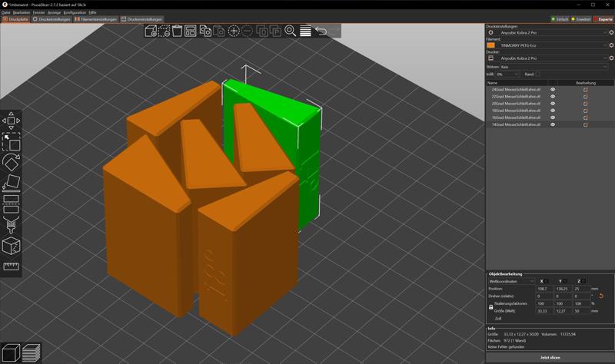Select the Cut tool in left toolbar
Image resolution: width=615 pixels, height=364 pixels.
coord(11,204)
